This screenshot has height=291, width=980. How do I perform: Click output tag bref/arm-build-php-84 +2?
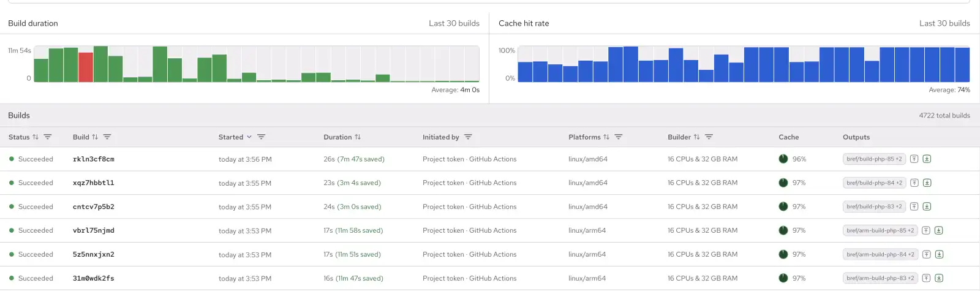(880, 254)
